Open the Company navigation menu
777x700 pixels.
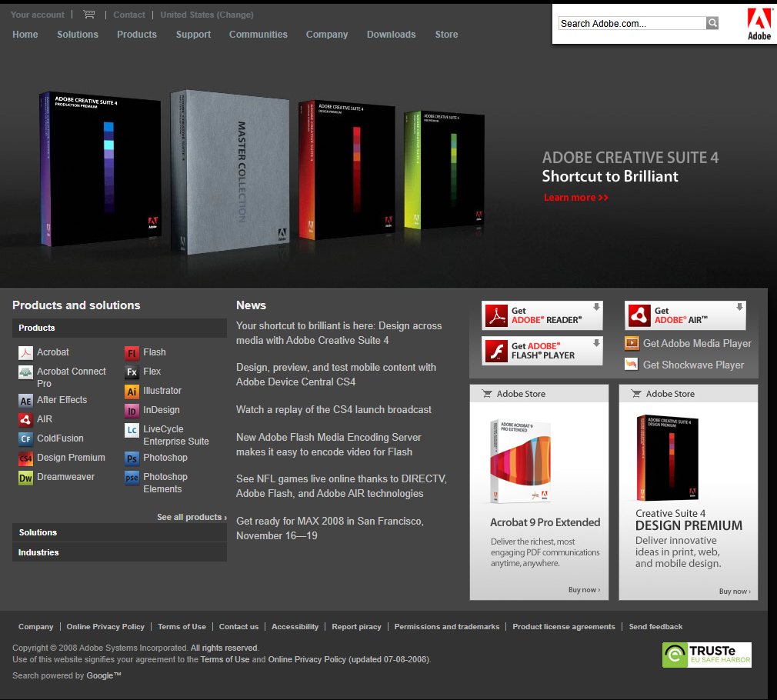tap(327, 35)
